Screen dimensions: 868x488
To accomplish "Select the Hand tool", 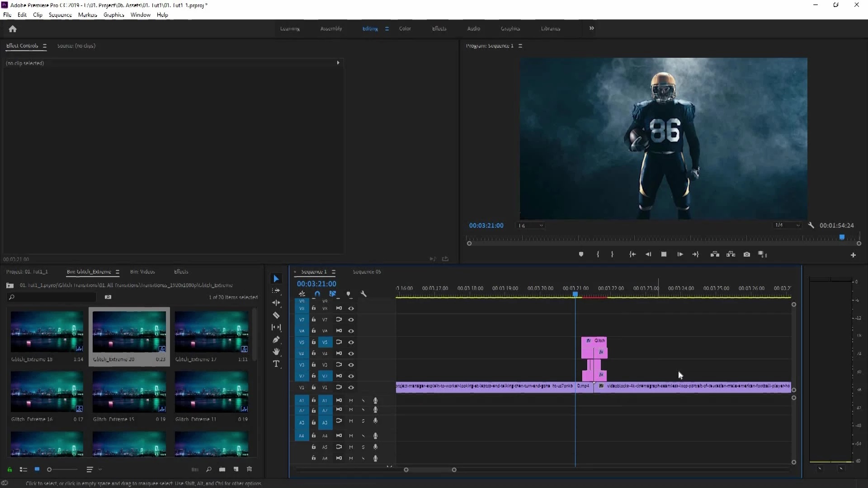I will click(277, 352).
